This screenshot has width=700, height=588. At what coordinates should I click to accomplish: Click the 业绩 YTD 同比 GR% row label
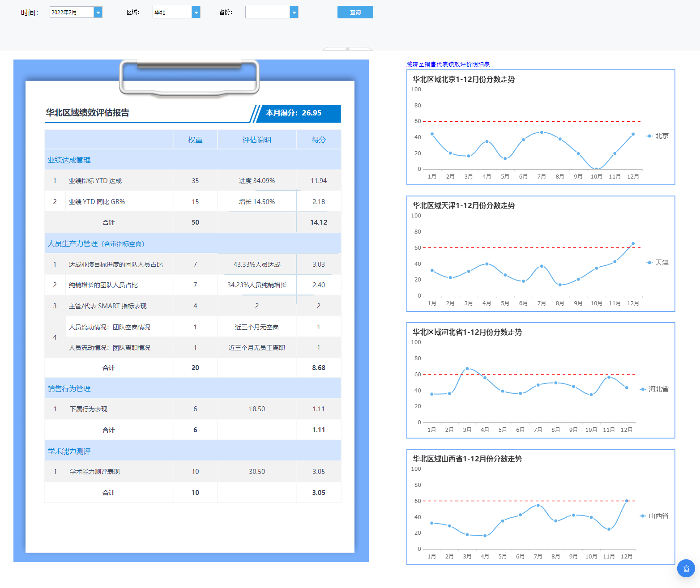(97, 202)
